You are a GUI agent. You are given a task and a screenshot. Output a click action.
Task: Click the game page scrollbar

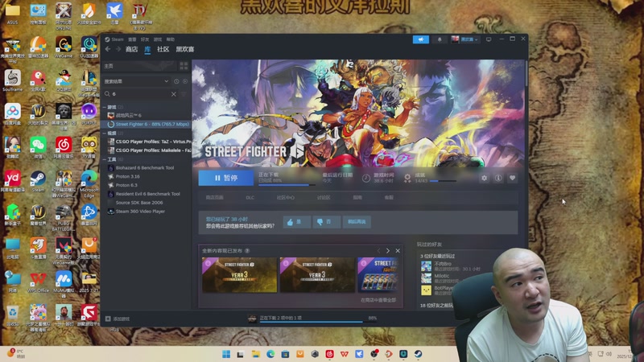pyautogui.click(x=526, y=74)
